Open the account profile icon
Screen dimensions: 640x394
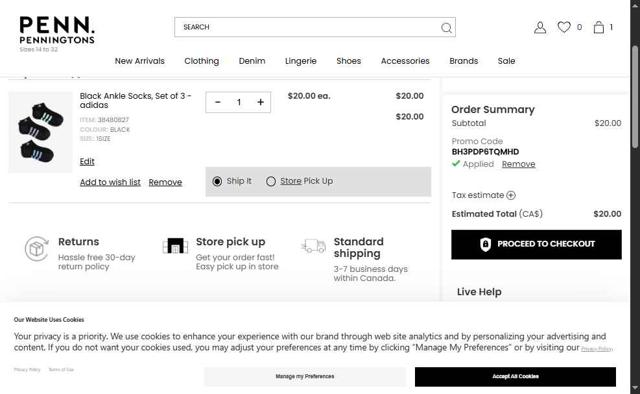tap(540, 27)
